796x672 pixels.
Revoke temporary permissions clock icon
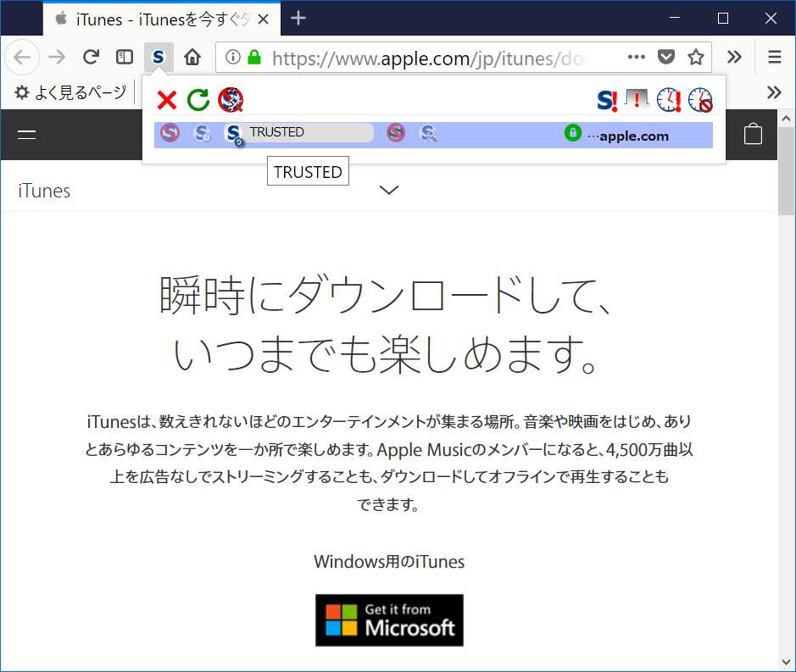point(700,99)
